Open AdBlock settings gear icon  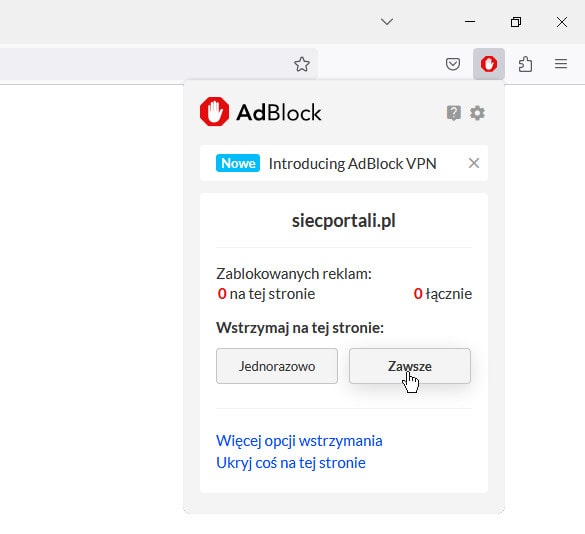(x=477, y=113)
